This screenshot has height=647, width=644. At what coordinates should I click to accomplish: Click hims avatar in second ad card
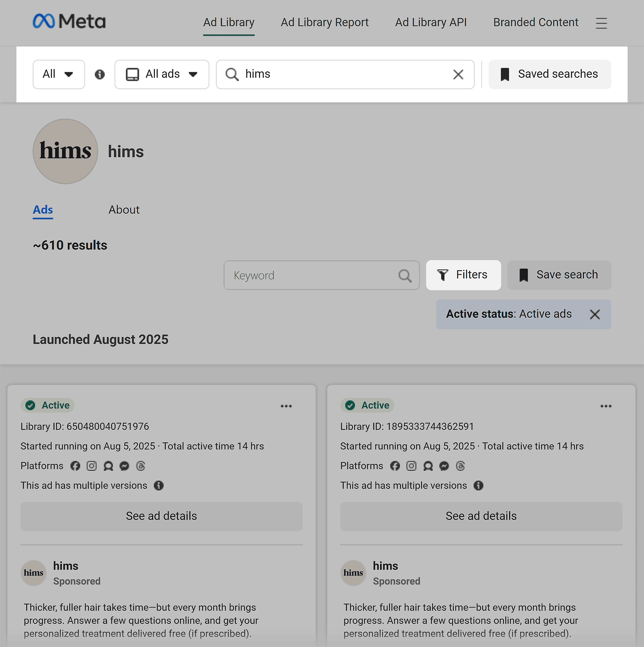point(353,573)
